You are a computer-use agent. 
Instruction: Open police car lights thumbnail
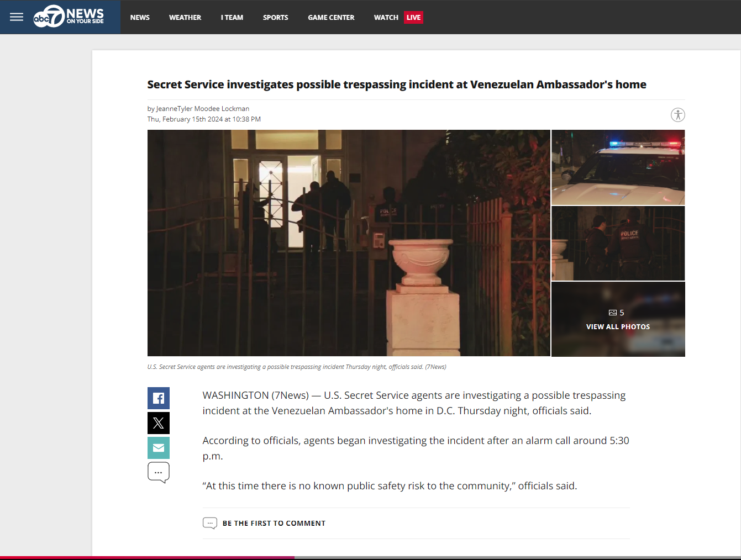pos(618,167)
